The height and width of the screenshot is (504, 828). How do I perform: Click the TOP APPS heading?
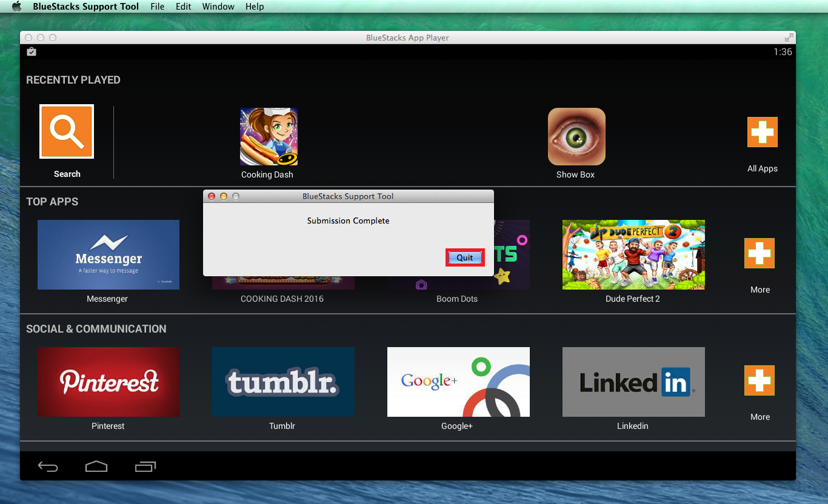(x=52, y=202)
